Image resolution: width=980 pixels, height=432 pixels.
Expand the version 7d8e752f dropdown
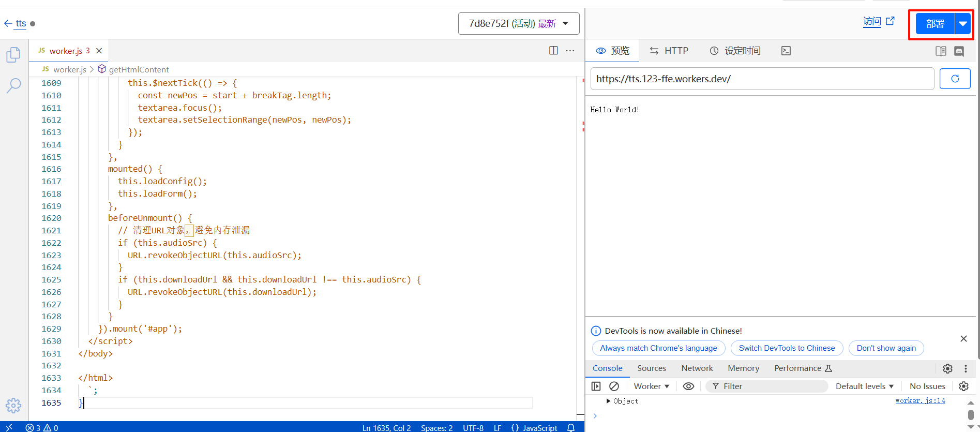519,24
